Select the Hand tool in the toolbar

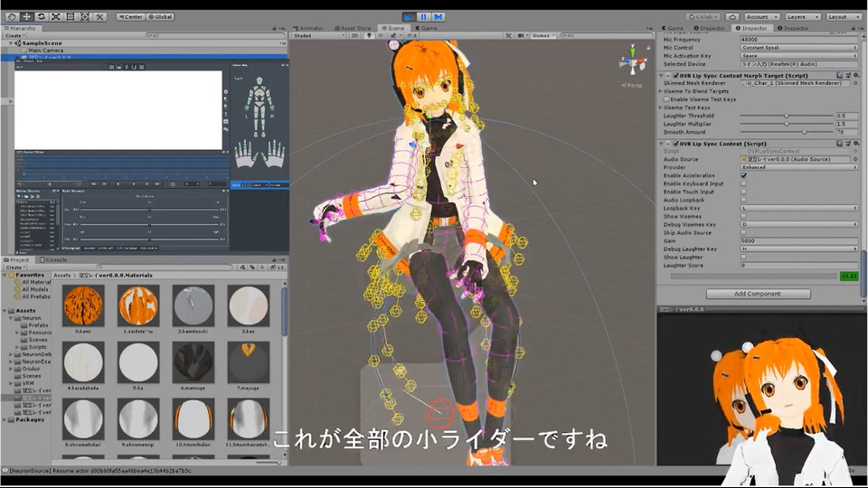(12, 16)
